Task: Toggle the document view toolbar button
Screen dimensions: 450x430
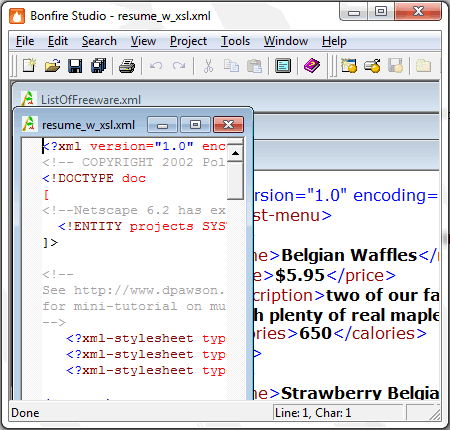Action: (283, 66)
